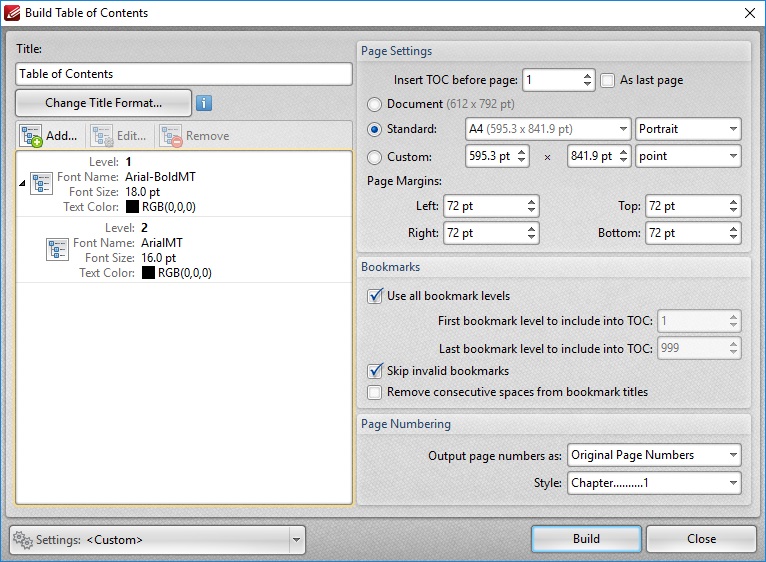Click the blue info icon beside Change Title Format
766x562 pixels.
tap(204, 103)
